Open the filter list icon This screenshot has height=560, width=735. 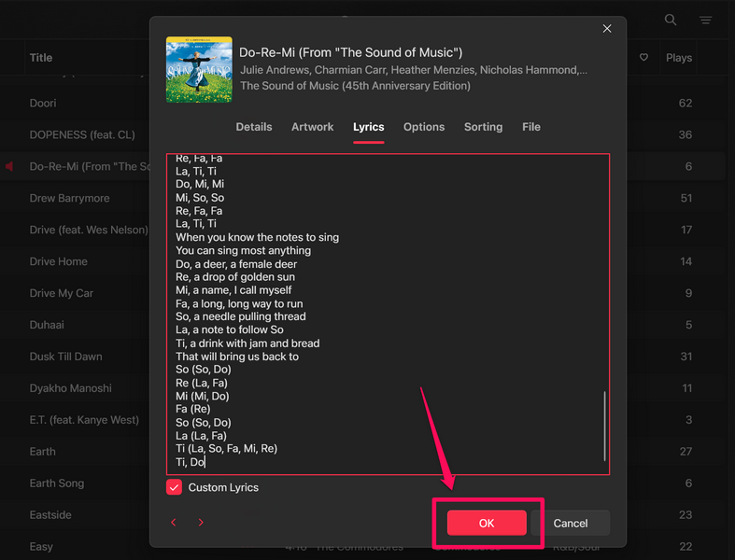coord(706,20)
